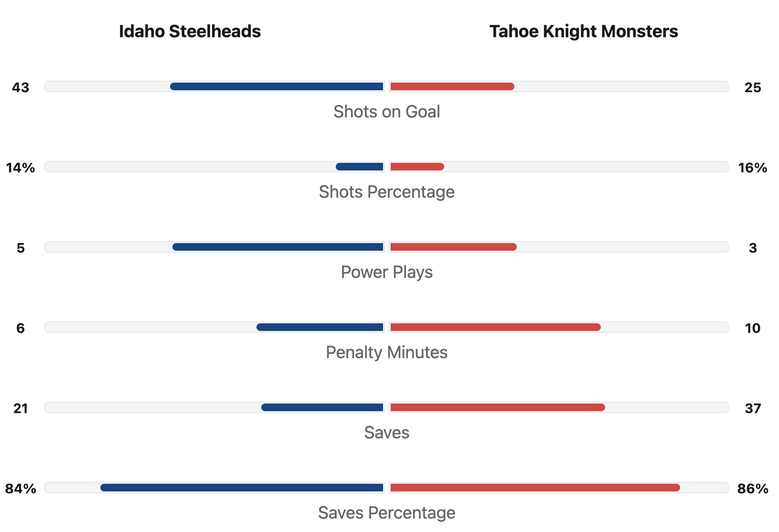Select the Saves stat label
Image resolution: width=779 pixels, height=532 pixels.
click(x=386, y=433)
